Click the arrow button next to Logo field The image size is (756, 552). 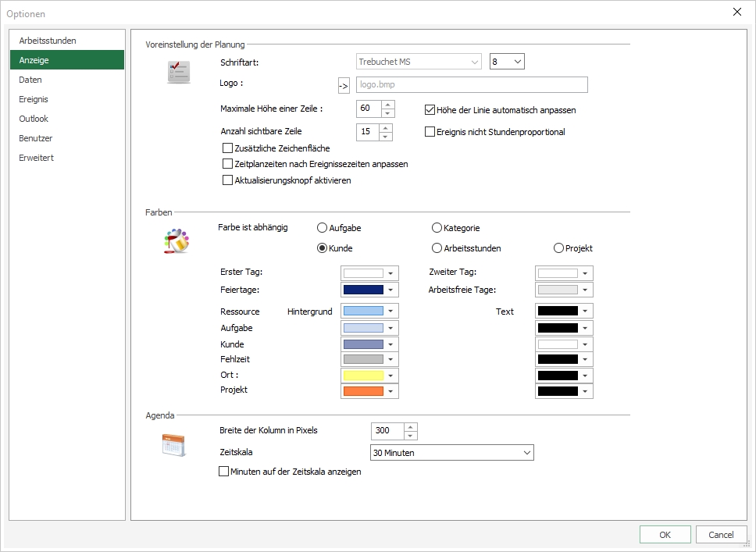(x=344, y=85)
